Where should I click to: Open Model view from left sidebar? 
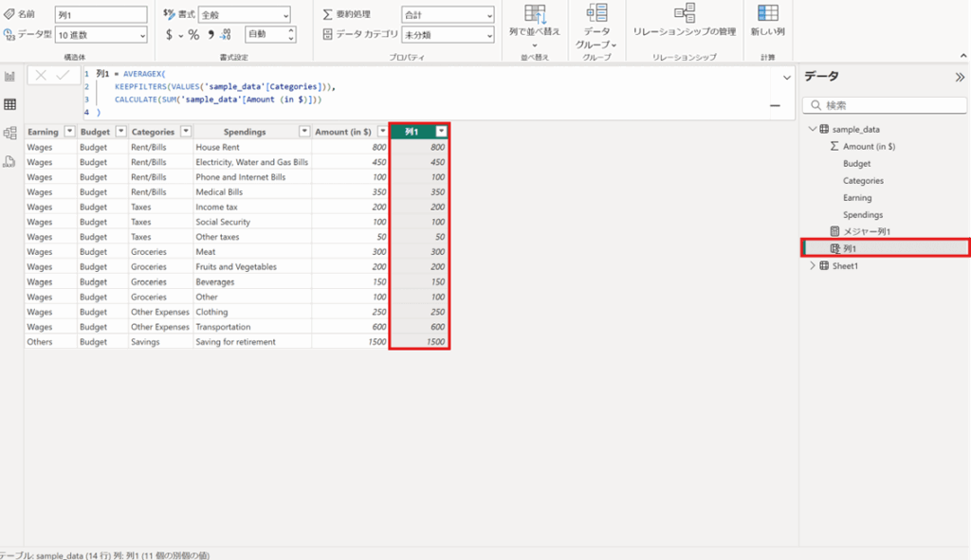coord(10,133)
